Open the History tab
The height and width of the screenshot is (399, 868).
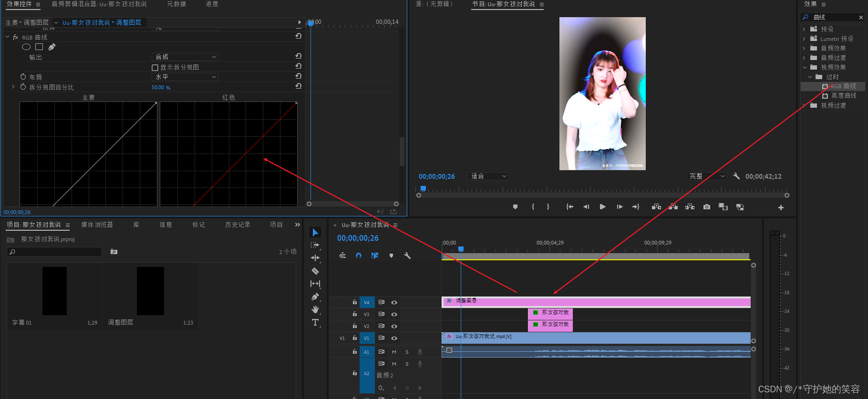click(x=238, y=225)
